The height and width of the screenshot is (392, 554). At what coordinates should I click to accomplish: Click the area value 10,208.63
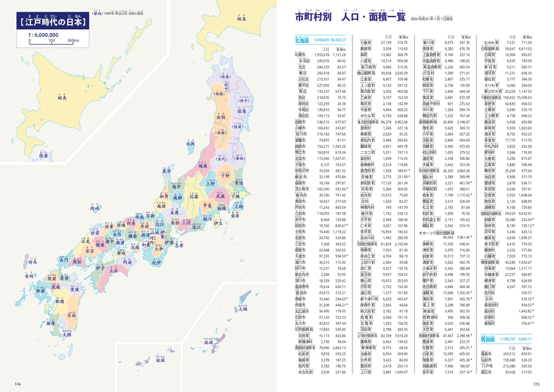524,98
